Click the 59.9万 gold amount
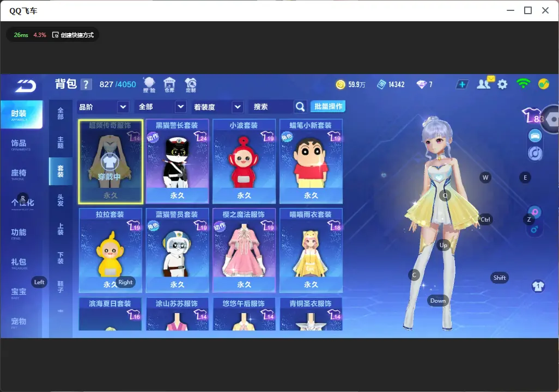This screenshot has width=559, height=392. (x=356, y=84)
